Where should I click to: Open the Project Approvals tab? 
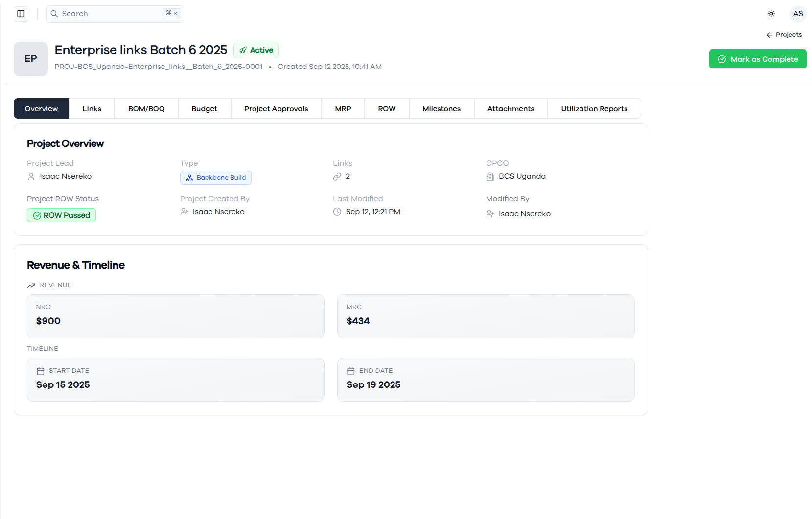(x=276, y=109)
